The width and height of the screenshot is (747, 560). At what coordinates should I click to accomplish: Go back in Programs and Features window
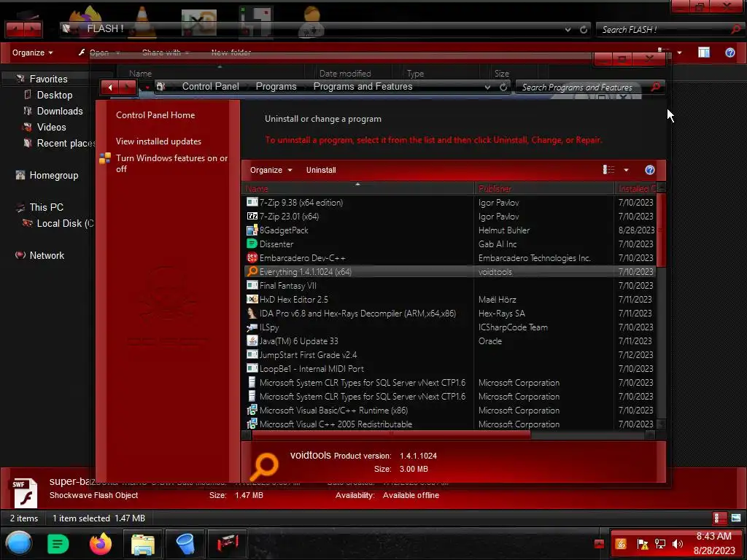tap(110, 87)
